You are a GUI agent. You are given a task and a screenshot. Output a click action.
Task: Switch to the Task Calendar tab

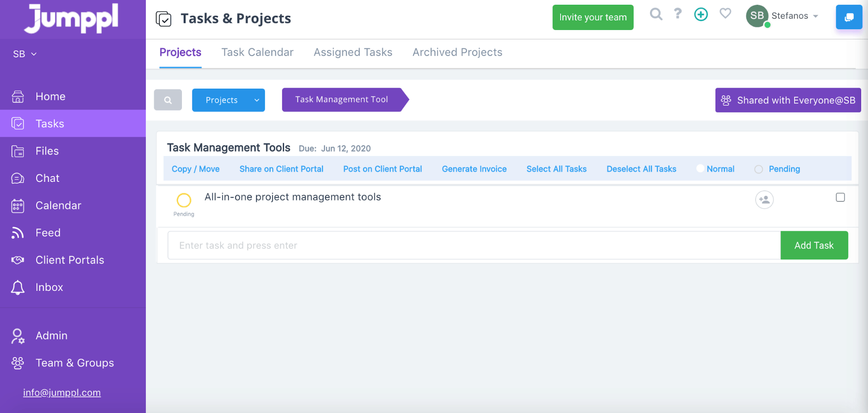click(x=257, y=53)
